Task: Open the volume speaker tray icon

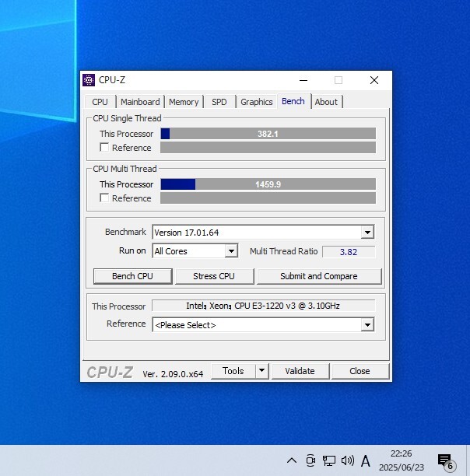Action: pos(348,460)
